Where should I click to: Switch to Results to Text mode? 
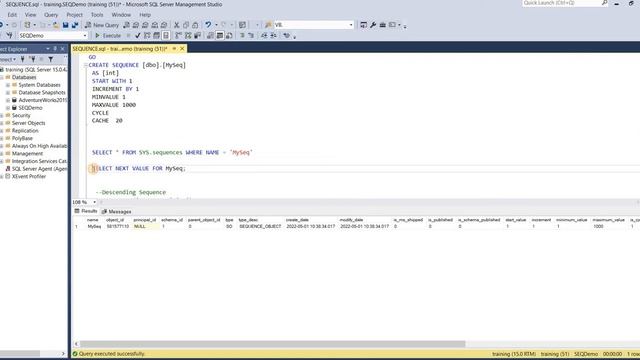click(210, 36)
